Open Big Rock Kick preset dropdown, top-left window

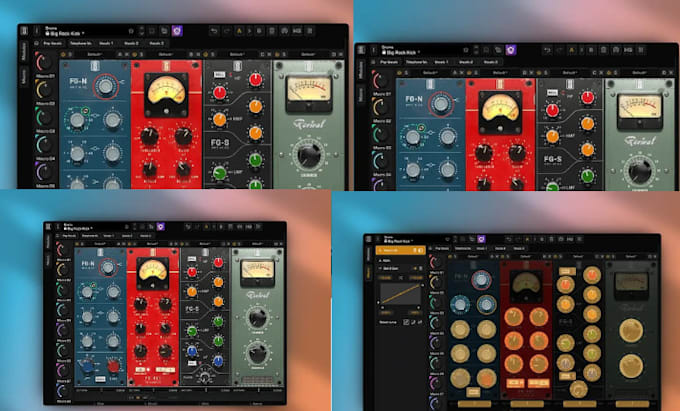(66, 33)
